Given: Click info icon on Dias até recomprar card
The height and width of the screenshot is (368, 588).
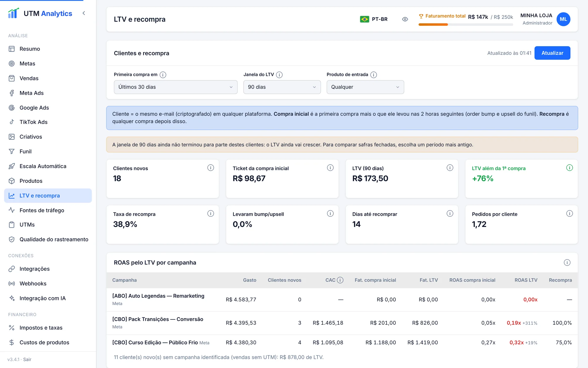Looking at the screenshot, I should pyautogui.click(x=450, y=213).
